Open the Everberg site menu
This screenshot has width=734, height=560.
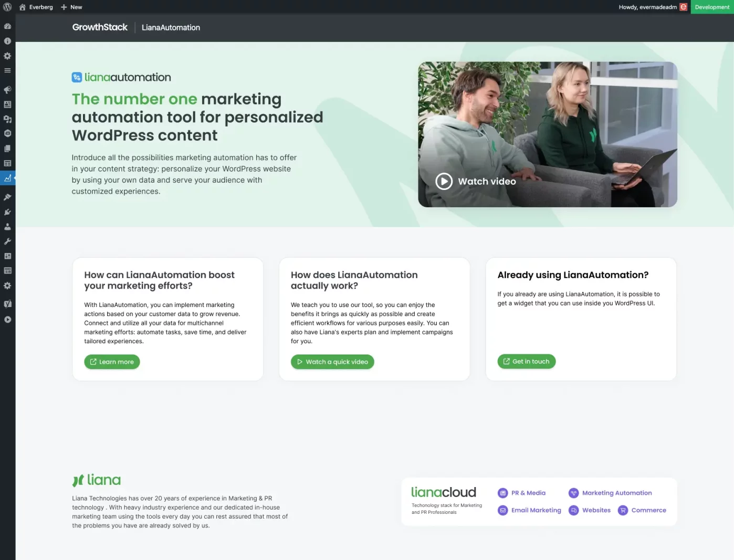point(36,7)
